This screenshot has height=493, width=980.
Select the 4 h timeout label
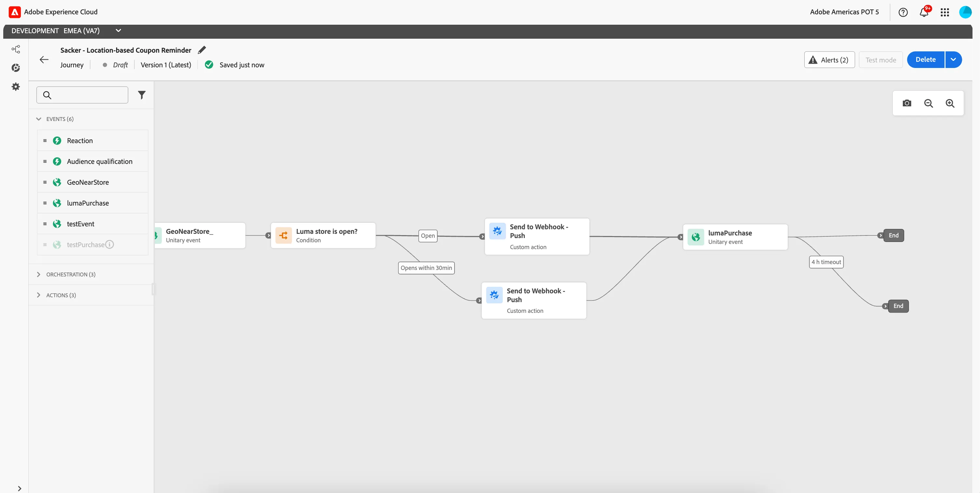(826, 262)
